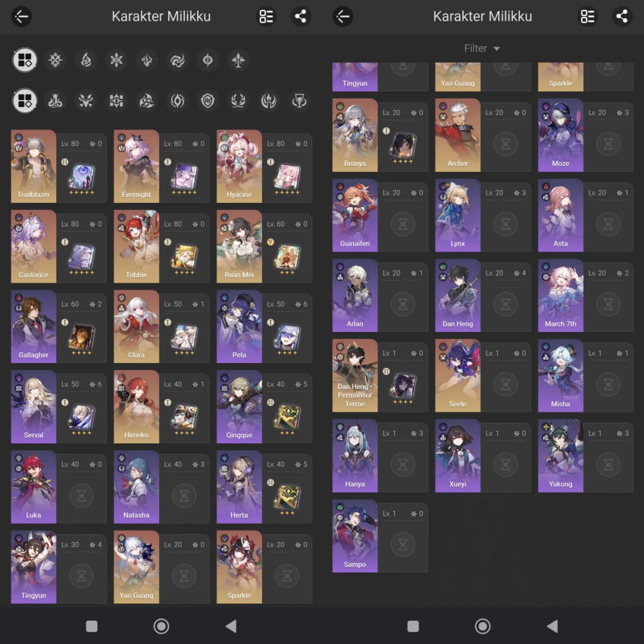Image resolution: width=644 pixels, height=644 pixels.
Task: Open Himeko's character portrait
Action: tap(136, 407)
